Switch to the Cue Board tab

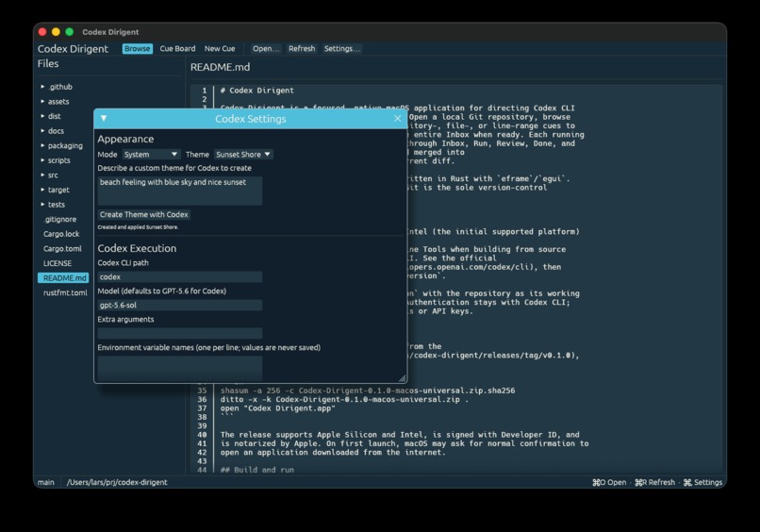[x=177, y=48]
